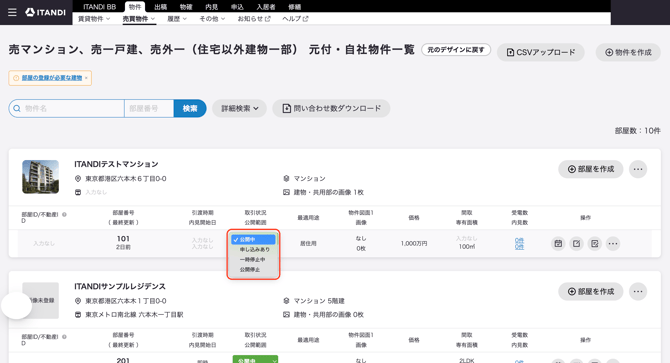
Task: Click the 画像未登録 placeholder thumbnail
Action: tap(41, 300)
